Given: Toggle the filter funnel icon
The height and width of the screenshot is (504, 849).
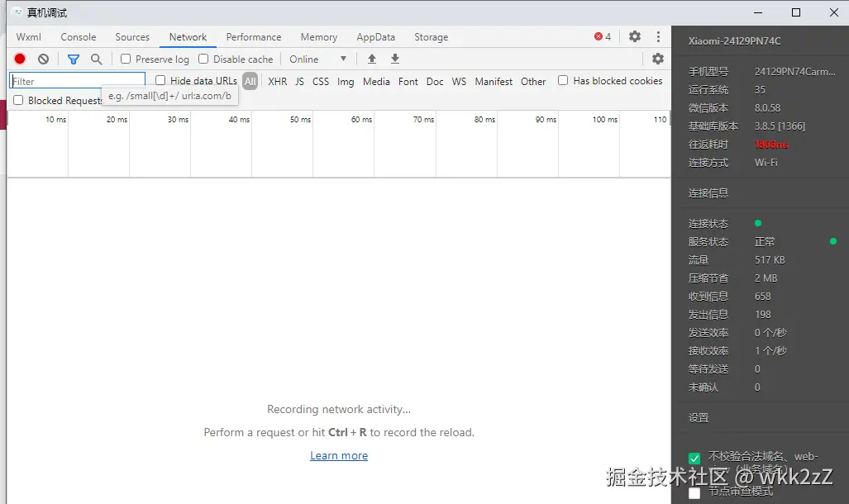Looking at the screenshot, I should 74,59.
